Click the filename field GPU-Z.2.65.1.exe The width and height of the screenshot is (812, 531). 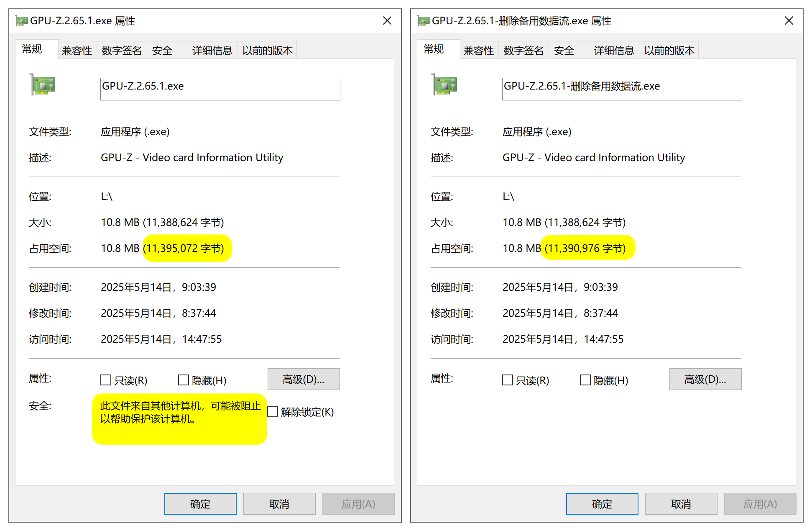[x=220, y=89]
